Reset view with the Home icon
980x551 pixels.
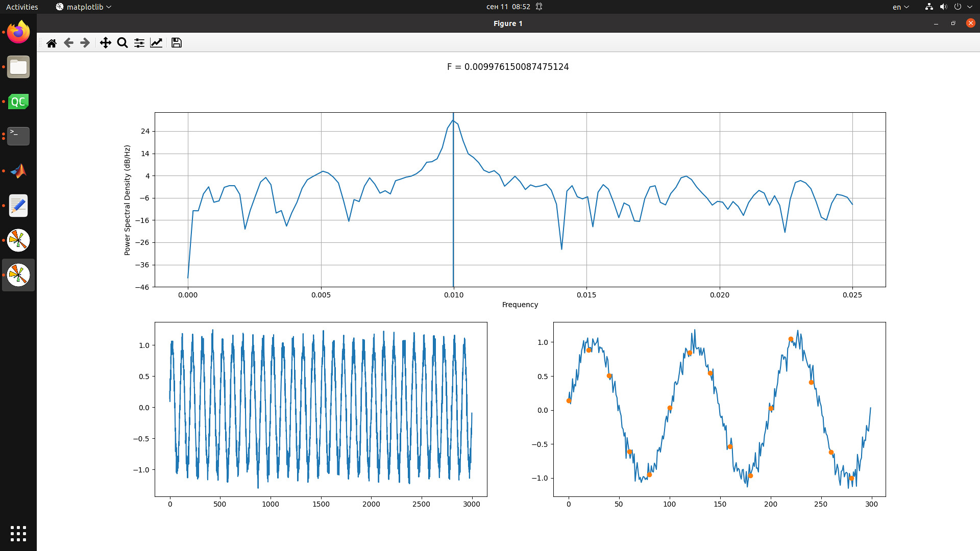coord(52,43)
